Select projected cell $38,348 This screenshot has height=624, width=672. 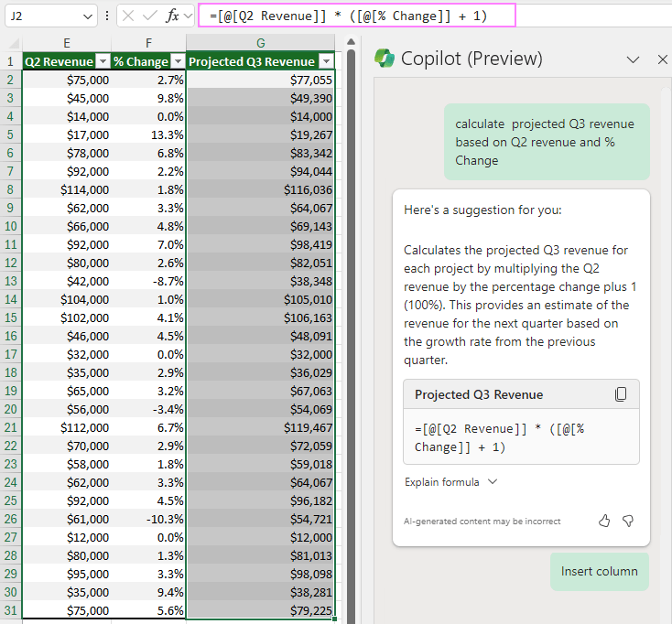tap(261, 282)
